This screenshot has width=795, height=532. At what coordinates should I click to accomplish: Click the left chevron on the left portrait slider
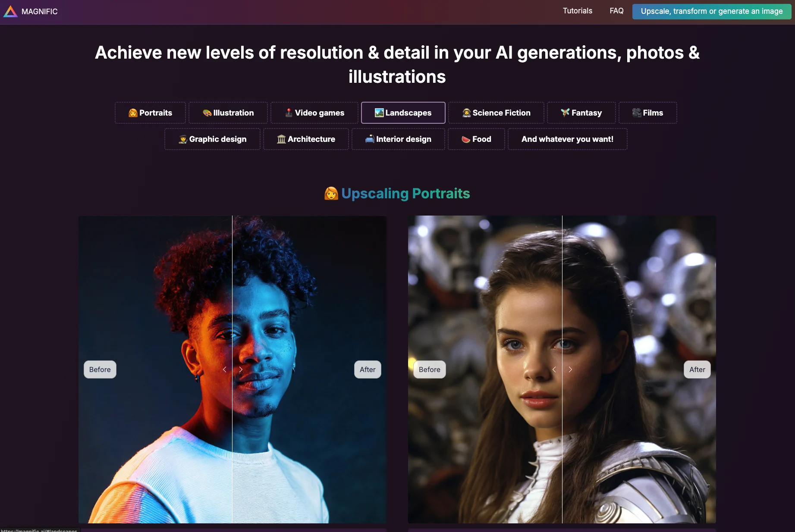point(224,369)
